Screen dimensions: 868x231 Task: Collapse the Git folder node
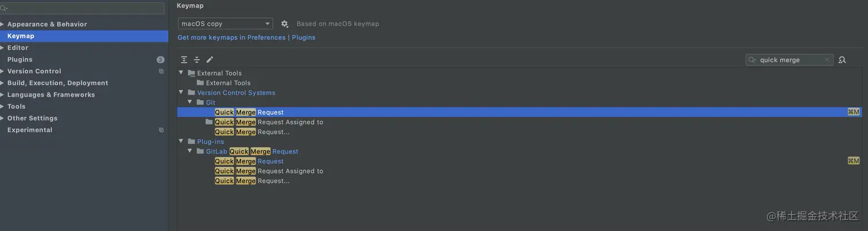(191, 102)
